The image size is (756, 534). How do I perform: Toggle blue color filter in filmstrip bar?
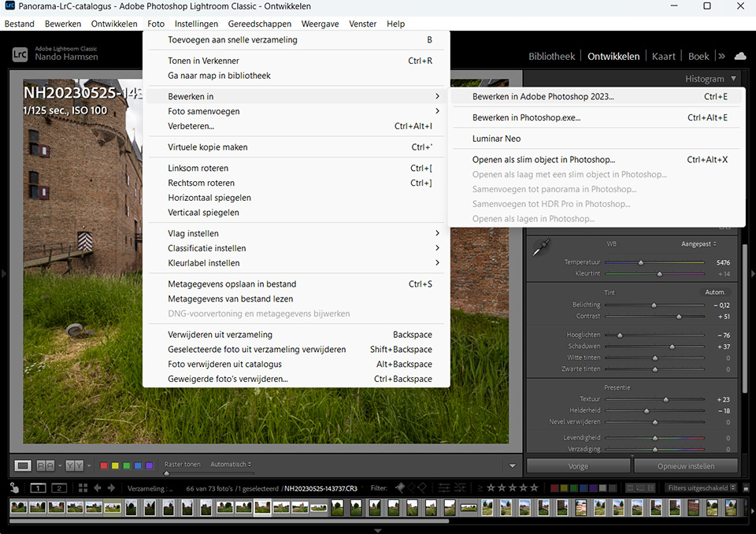(584, 488)
